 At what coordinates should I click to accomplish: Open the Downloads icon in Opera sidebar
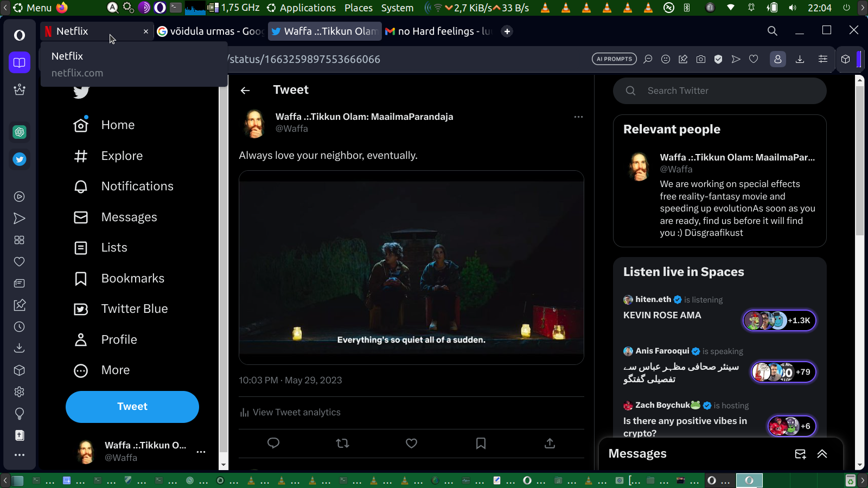tap(20, 348)
